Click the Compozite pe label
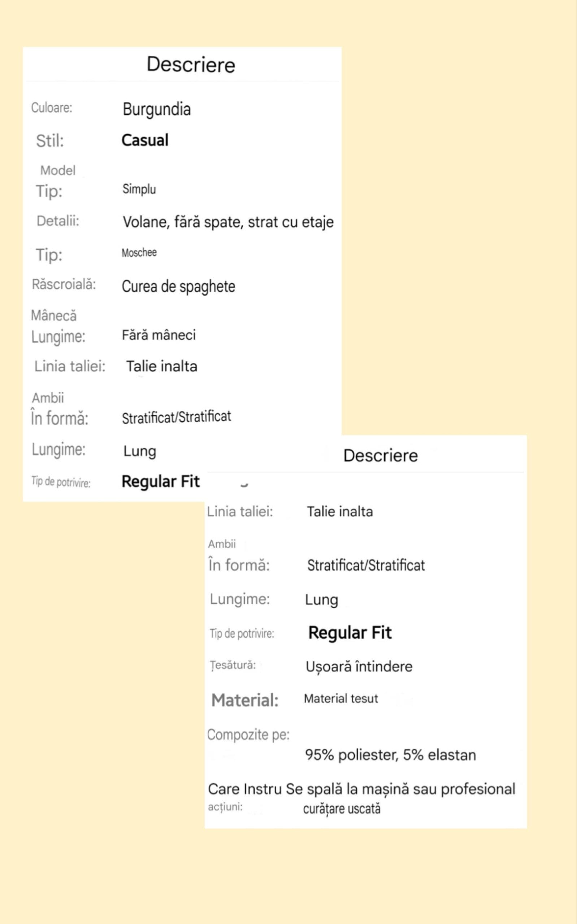Viewport: 577px width, 924px height. (x=248, y=735)
